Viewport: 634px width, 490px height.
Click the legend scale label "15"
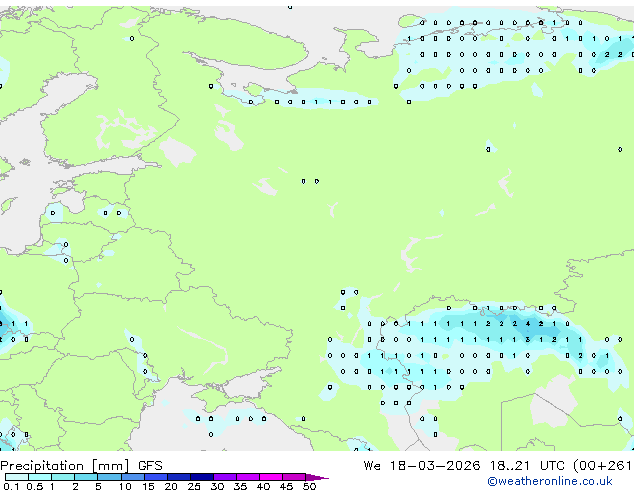point(148,486)
